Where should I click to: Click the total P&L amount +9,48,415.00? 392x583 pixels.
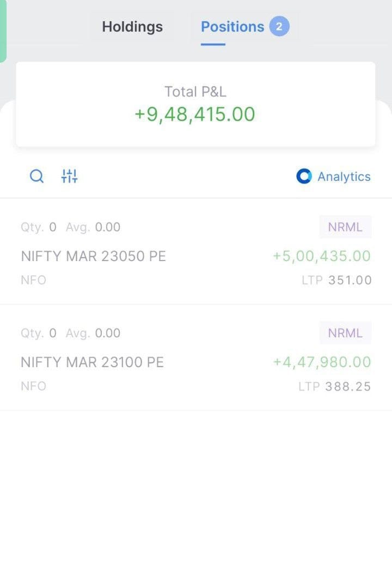[195, 114]
